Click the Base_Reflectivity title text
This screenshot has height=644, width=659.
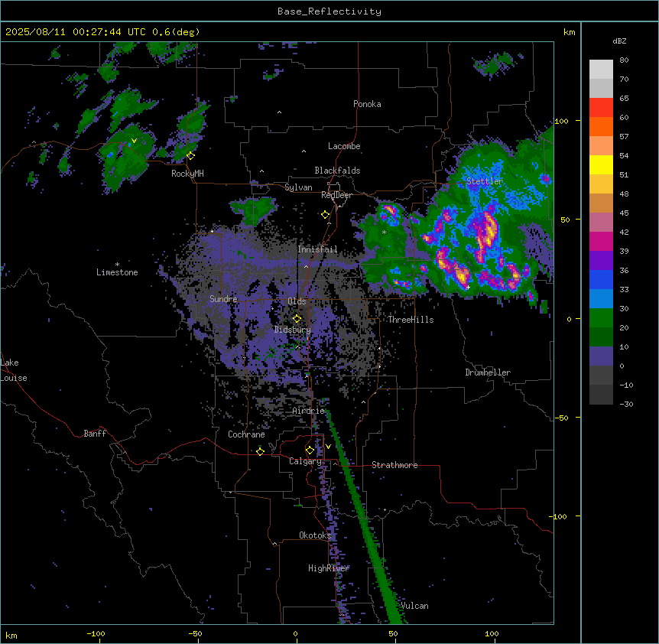[329, 11]
